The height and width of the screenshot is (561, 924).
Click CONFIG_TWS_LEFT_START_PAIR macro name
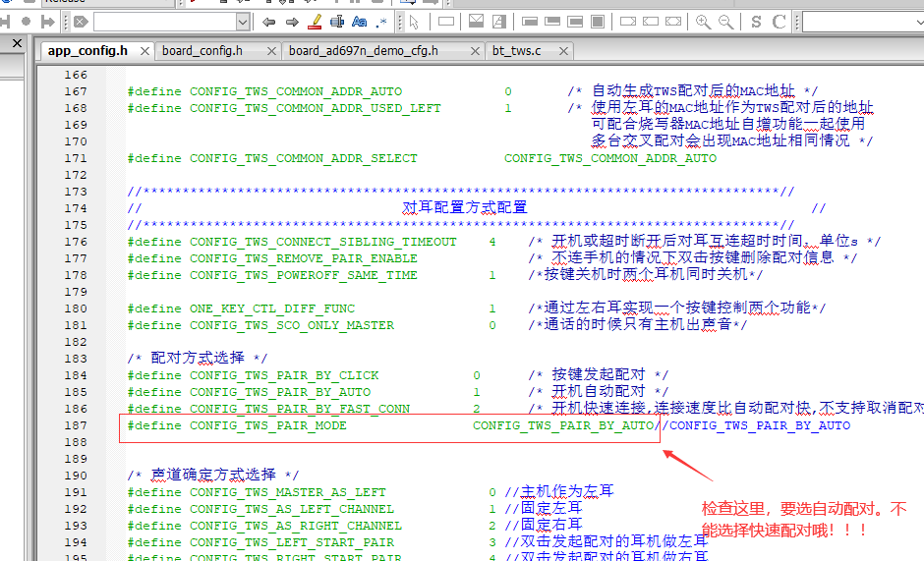click(x=292, y=542)
